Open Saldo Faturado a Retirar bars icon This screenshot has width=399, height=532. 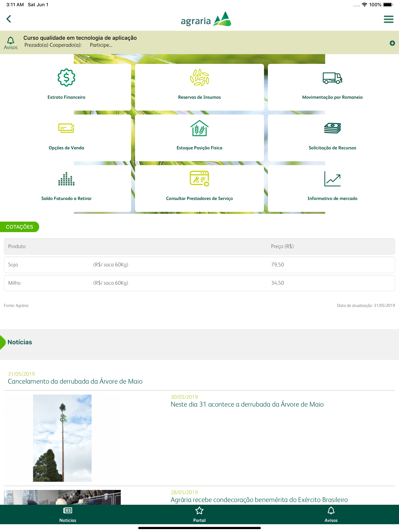point(66,179)
